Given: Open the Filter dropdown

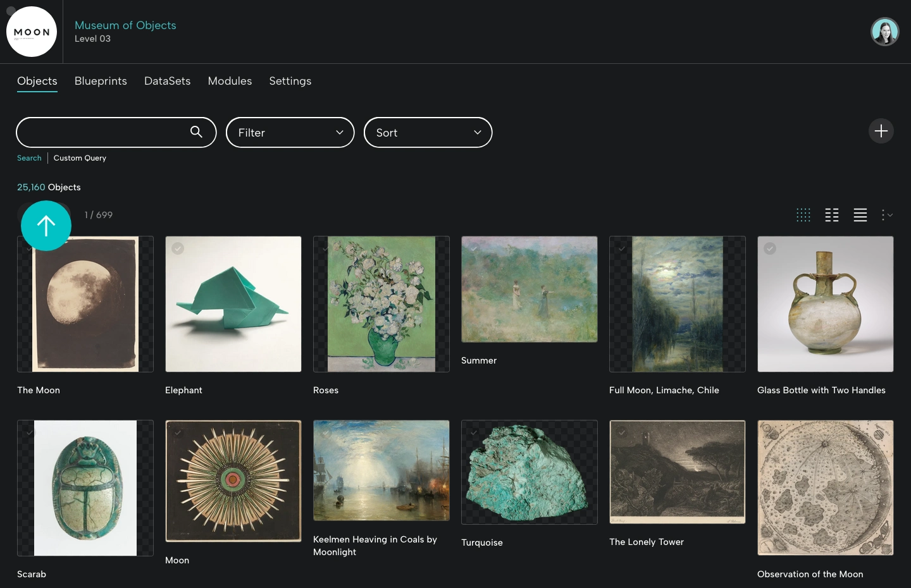Looking at the screenshot, I should [x=290, y=133].
